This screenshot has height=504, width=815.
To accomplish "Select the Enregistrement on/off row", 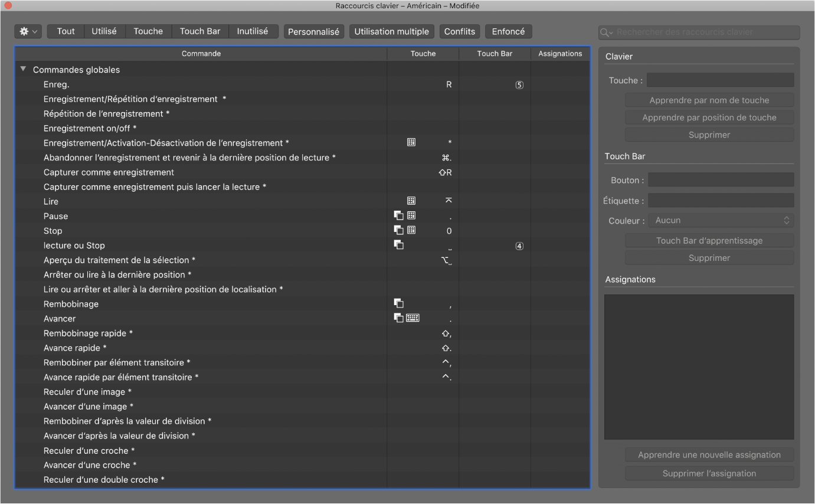I will (x=302, y=128).
